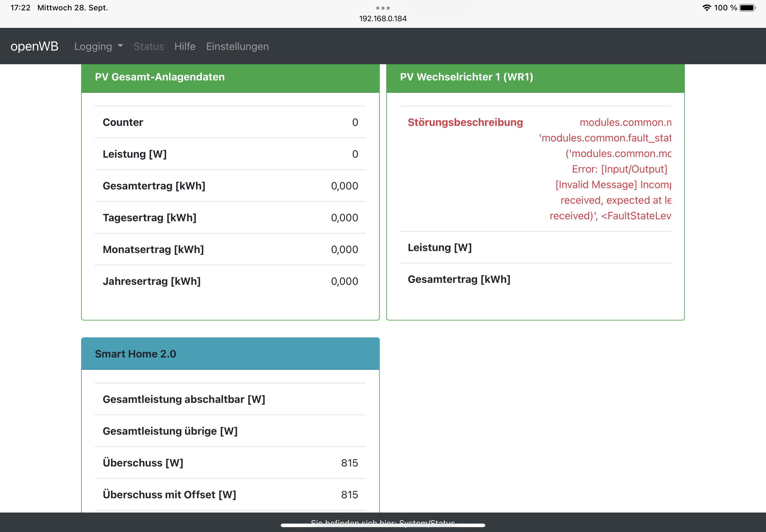Tap the battery indicator icon
766x532 pixels.
coord(747,8)
